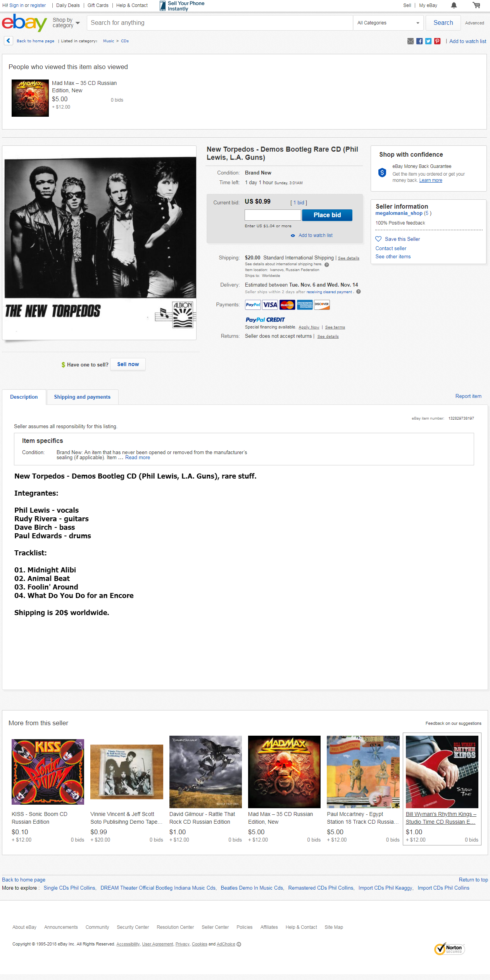Open the notifications bell icon
490x980 pixels.
point(454,5)
